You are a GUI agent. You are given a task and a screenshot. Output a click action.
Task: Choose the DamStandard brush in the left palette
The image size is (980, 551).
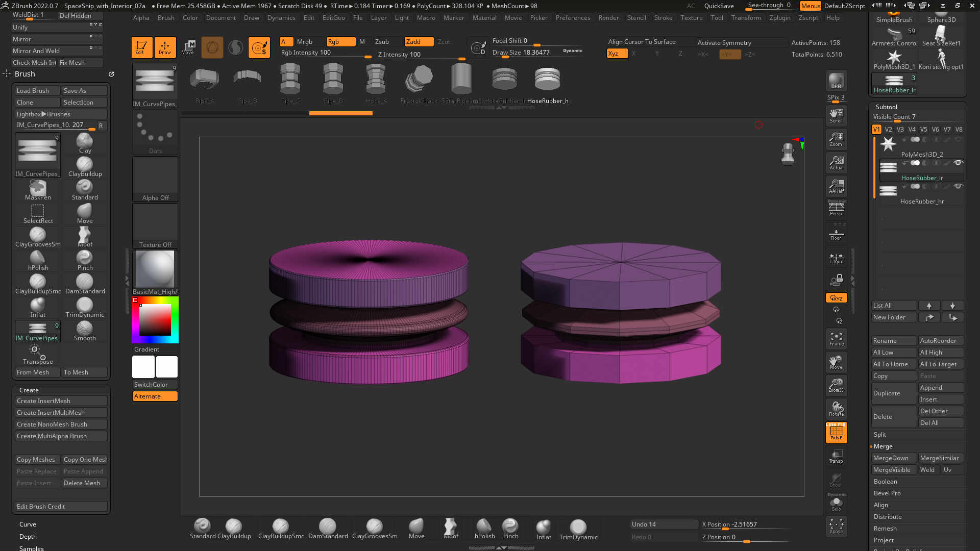(x=85, y=284)
